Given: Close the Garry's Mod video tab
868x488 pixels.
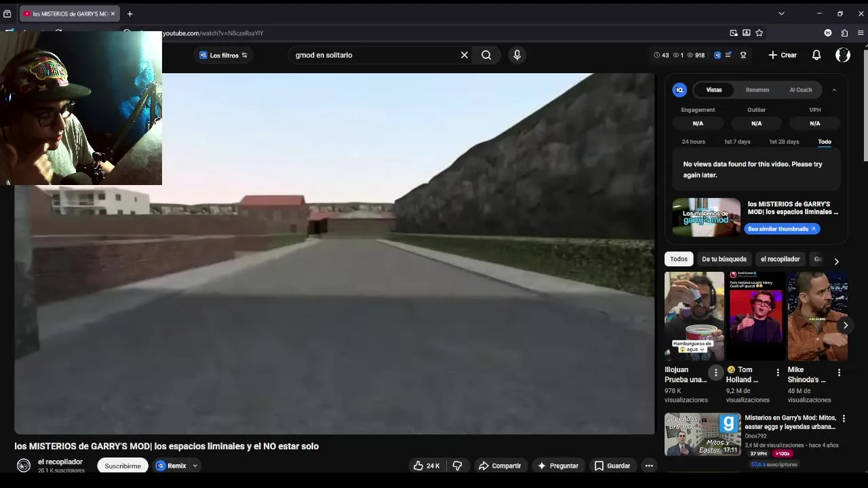Looking at the screenshot, I should coord(113,14).
